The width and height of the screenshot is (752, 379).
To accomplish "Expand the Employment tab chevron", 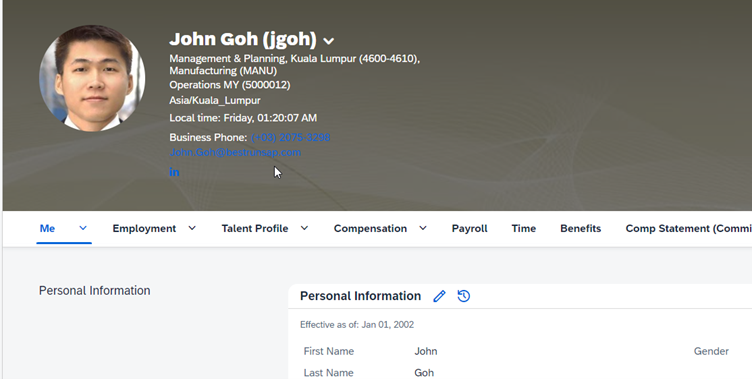I will pyautogui.click(x=192, y=228).
